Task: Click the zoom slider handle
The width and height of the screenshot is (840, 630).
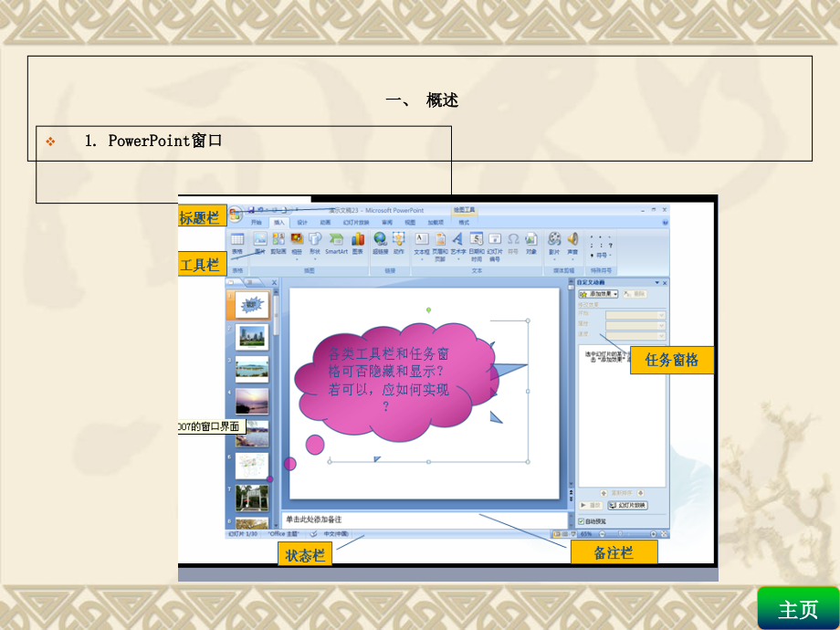Action: click(620, 534)
